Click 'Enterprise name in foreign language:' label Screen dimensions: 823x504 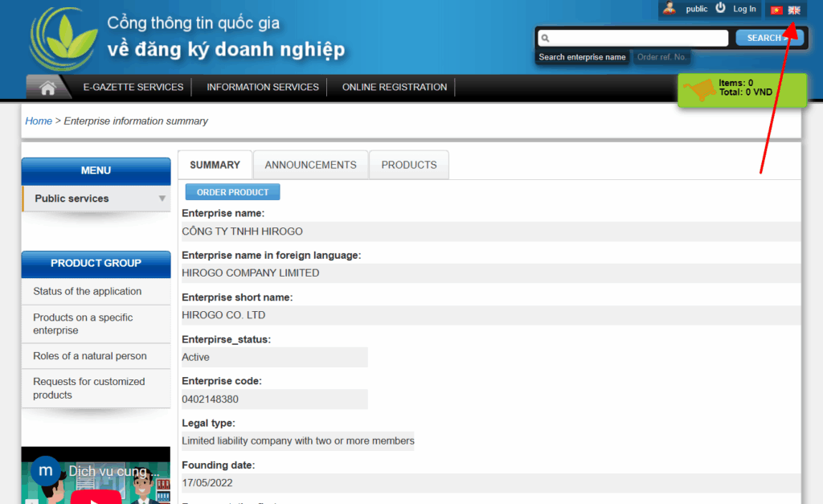pos(272,255)
